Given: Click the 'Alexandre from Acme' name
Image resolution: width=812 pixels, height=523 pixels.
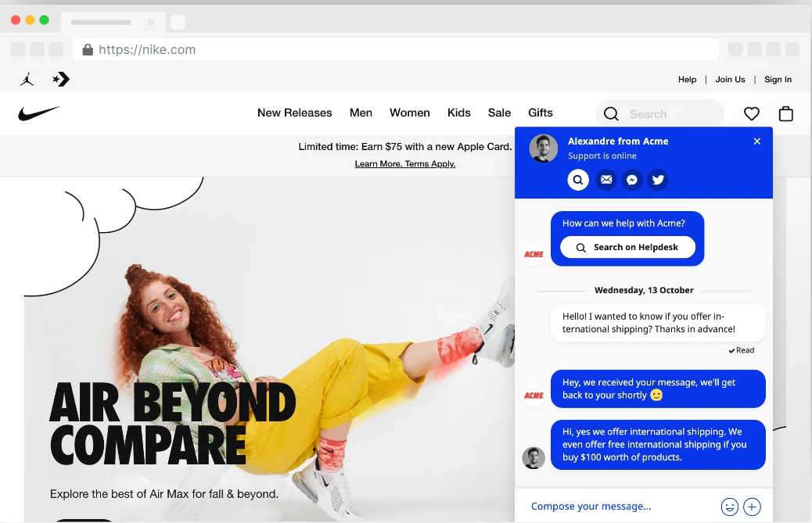Looking at the screenshot, I should pyautogui.click(x=618, y=141).
